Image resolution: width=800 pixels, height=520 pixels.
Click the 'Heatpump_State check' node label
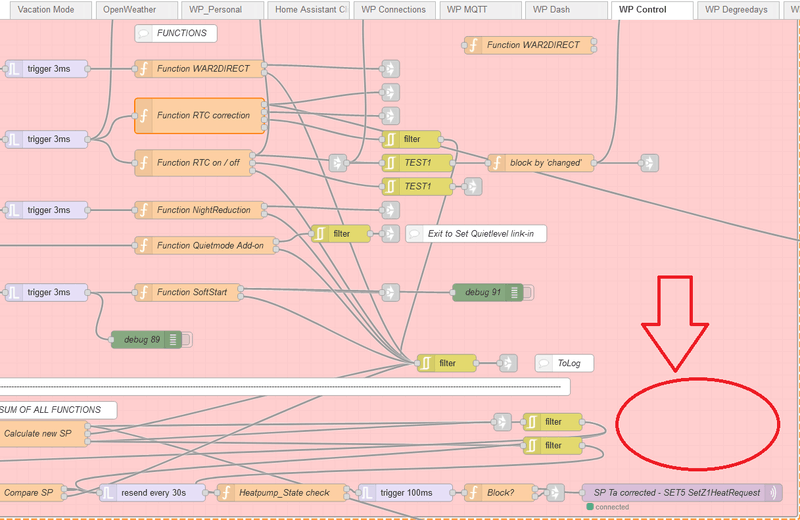tap(284, 493)
